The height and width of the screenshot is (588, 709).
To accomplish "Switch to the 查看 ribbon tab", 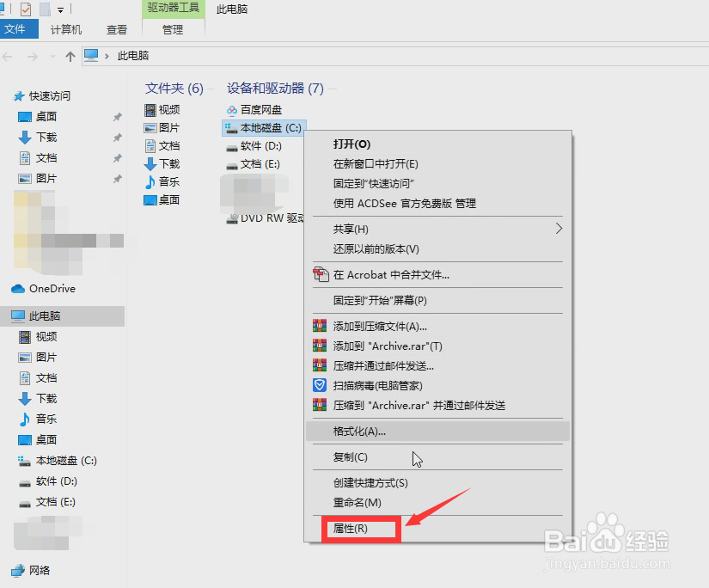I will point(116,28).
